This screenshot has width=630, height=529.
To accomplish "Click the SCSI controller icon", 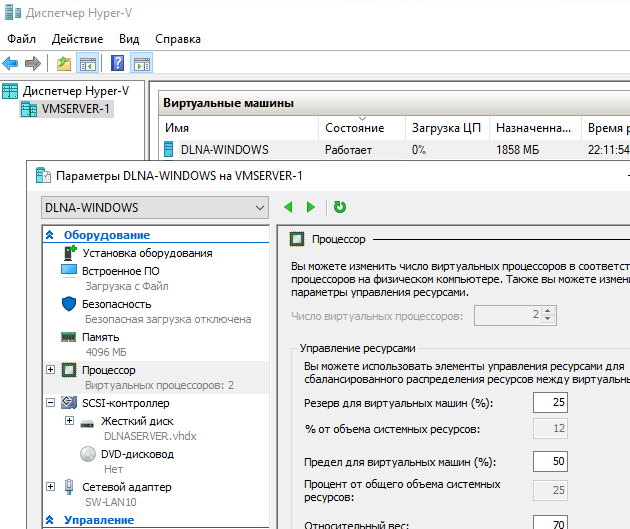I will (69, 402).
